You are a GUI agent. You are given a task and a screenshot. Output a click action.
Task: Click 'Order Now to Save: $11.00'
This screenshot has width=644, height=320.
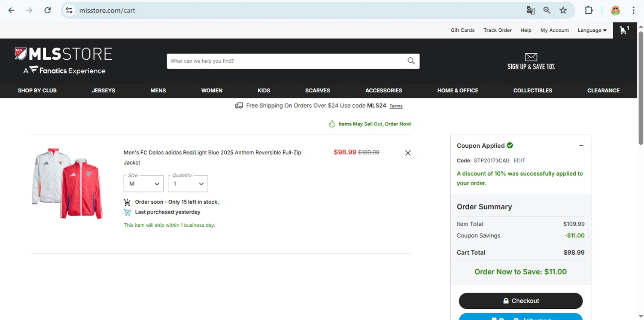[x=521, y=272]
